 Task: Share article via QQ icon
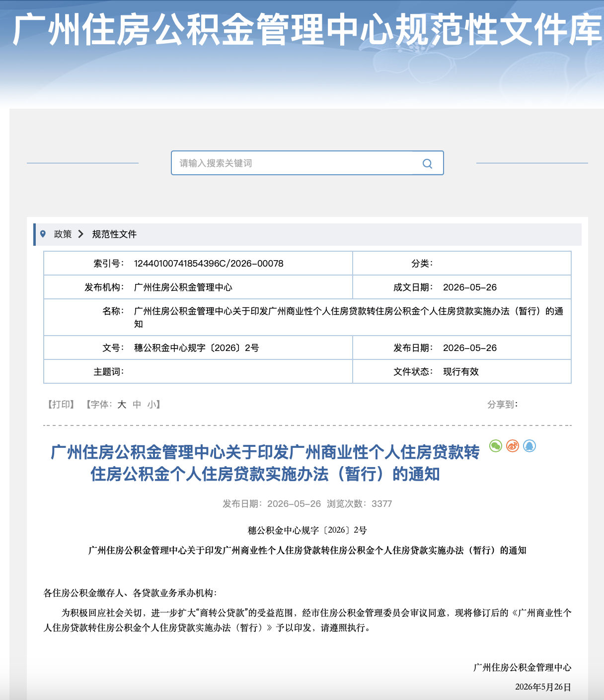[529, 446]
